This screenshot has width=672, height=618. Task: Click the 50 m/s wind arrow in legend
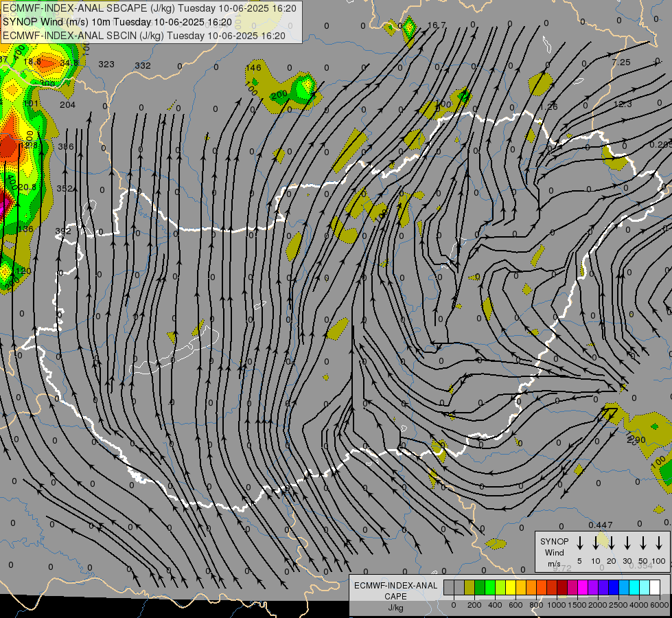point(643,543)
